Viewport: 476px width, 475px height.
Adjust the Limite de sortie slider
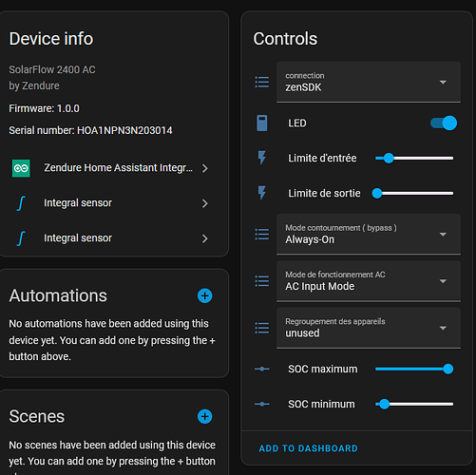tap(412, 193)
